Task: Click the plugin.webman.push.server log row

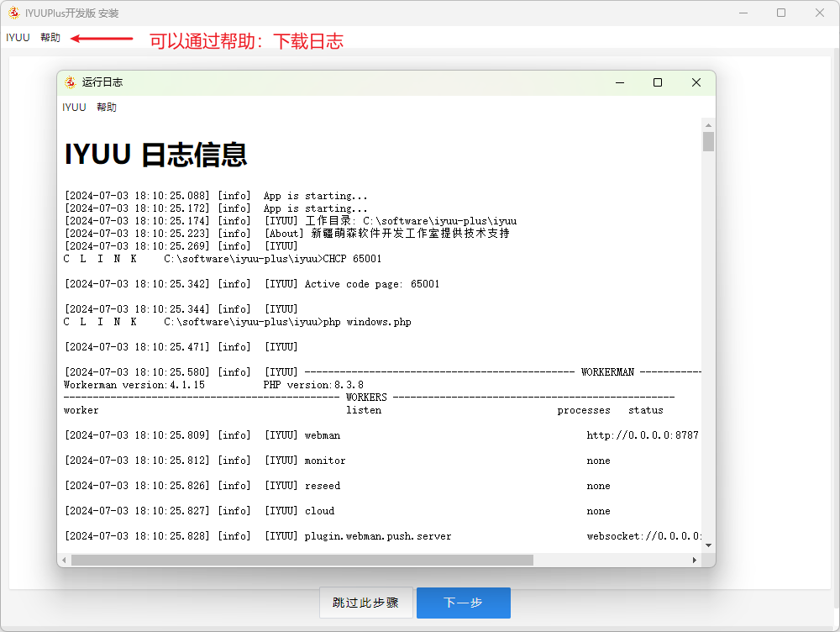Action: click(x=383, y=536)
